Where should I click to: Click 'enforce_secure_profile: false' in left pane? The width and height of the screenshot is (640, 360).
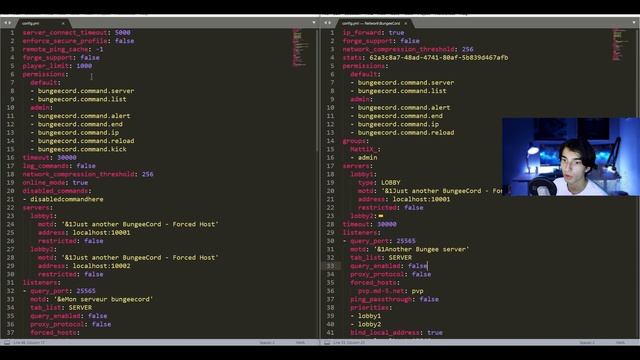pos(78,41)
